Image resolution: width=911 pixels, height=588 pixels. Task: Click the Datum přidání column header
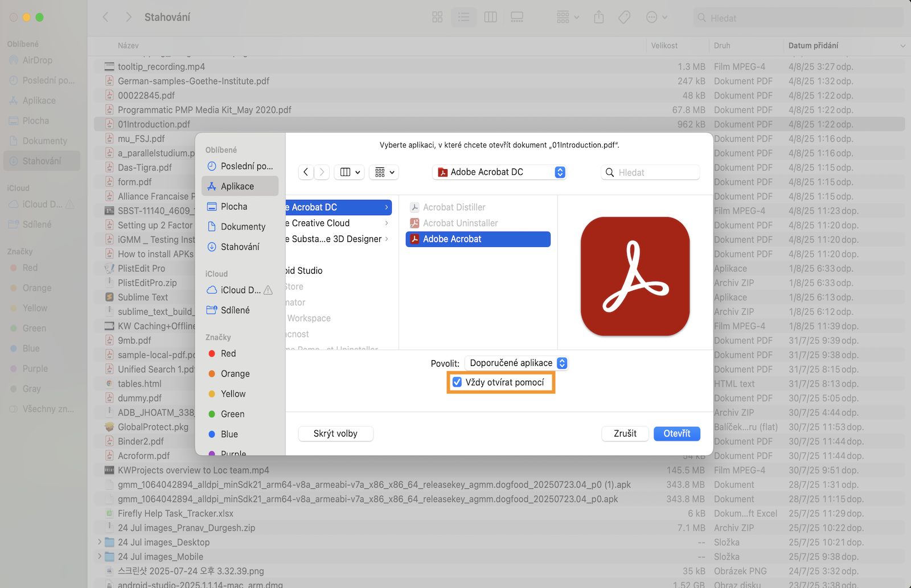813,46
